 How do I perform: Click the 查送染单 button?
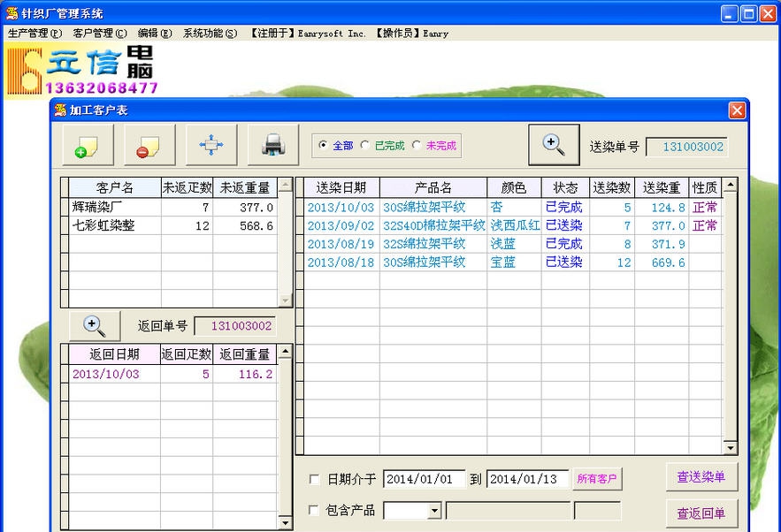(x=701, y=477)
